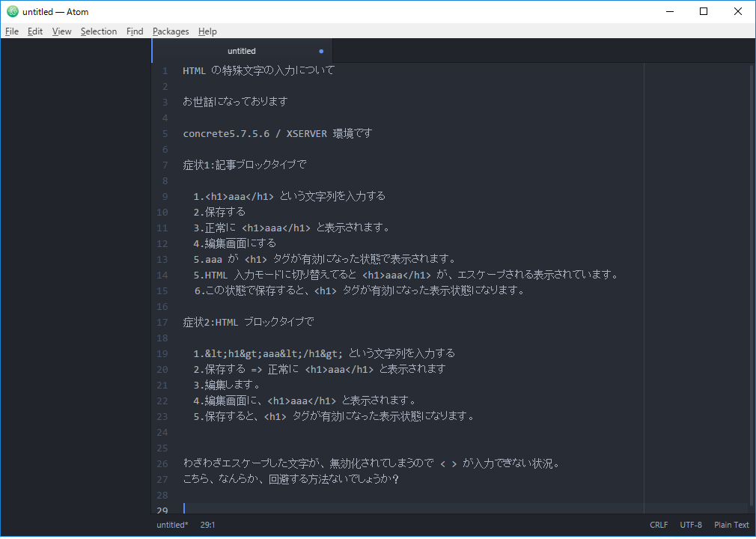Click line '4.編集画面にする'
This screenshot has height=539, width=756.
pos(235,243)
